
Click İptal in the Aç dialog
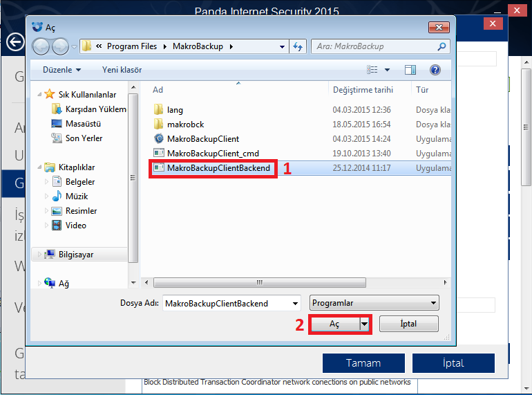point(408,324)
